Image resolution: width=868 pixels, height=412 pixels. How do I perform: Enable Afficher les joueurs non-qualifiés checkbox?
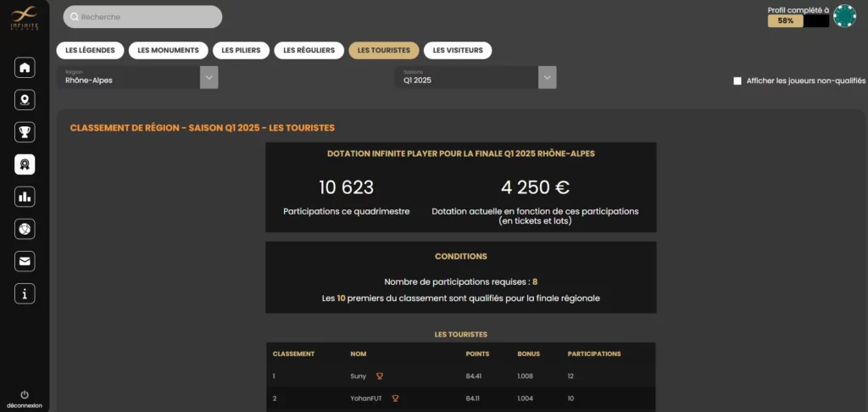click(x=737, y=81)
